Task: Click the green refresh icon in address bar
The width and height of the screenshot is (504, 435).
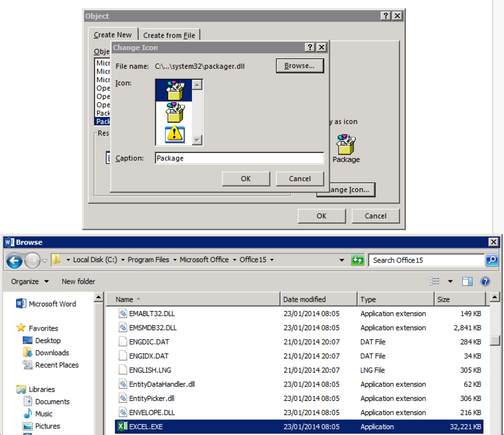Action: point(357,260)
